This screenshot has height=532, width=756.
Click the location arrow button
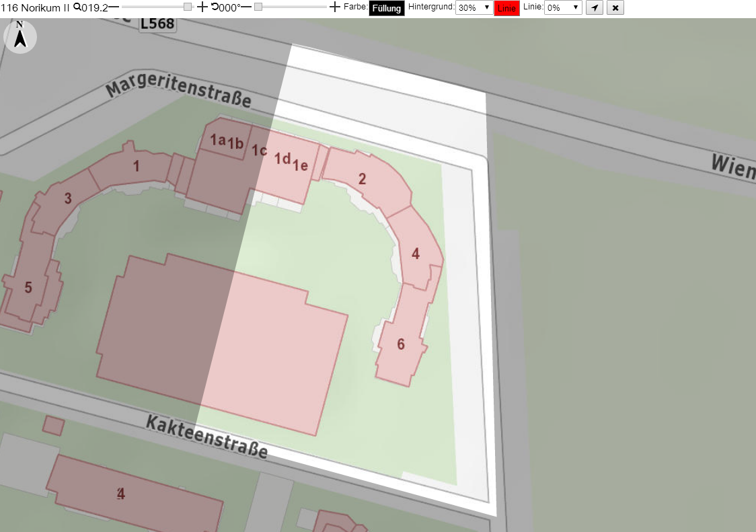tap(595, 7)
